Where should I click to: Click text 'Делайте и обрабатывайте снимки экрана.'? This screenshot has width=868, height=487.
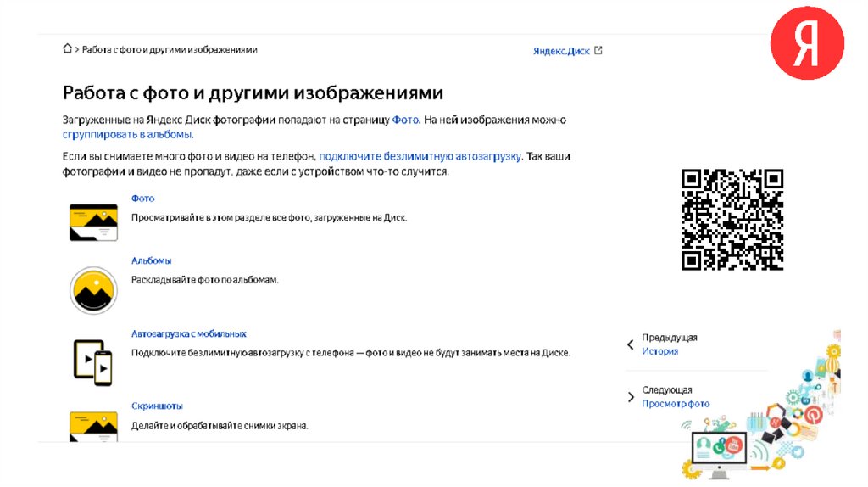pos(220,426)
